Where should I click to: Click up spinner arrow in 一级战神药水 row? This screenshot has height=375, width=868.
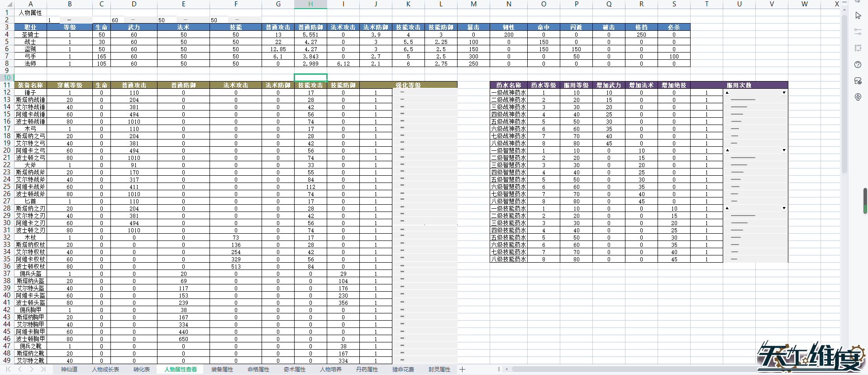point(727,93)
